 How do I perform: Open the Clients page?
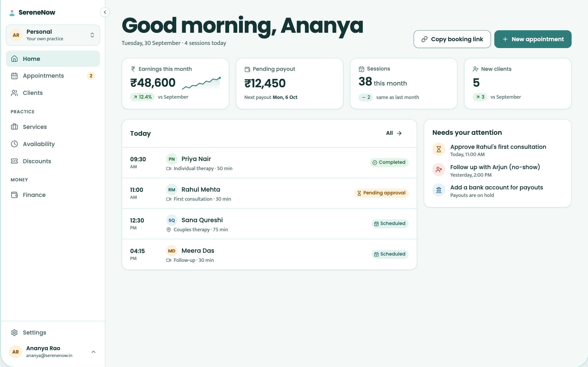[x=53, y=93]
